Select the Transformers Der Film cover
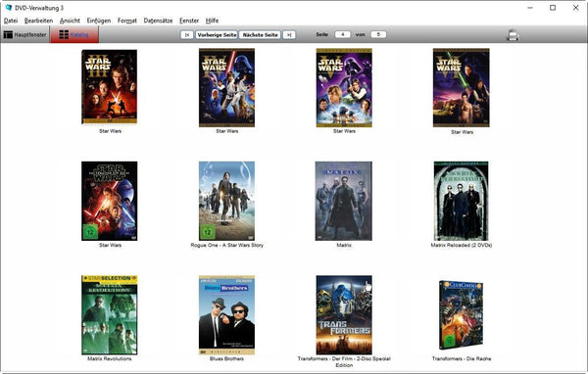 click(x=344, y=315)
